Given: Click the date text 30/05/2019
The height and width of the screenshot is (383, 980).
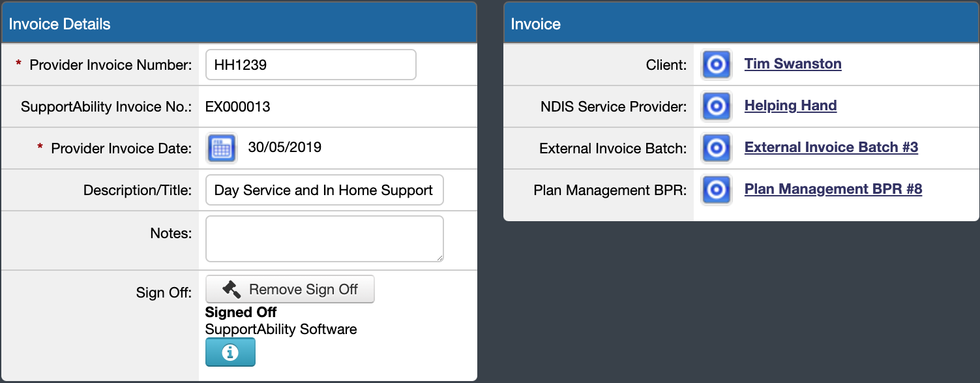Looking at the screenshot, I should (283, 147).
